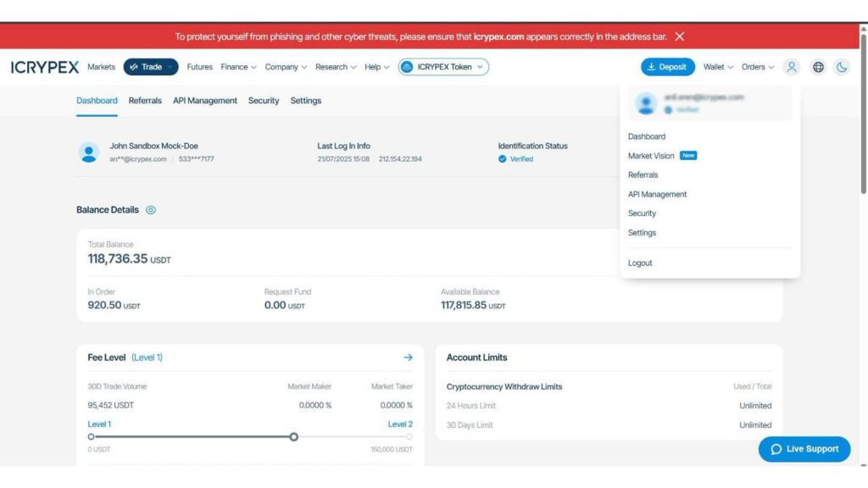Expand the Finance menu

[238, 67]
